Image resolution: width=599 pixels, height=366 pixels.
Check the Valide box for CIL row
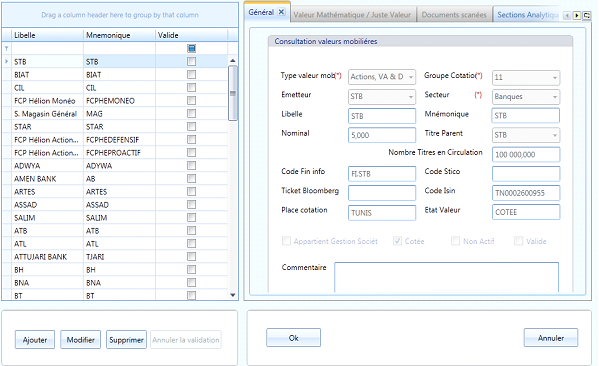click(x=191, y=87)
